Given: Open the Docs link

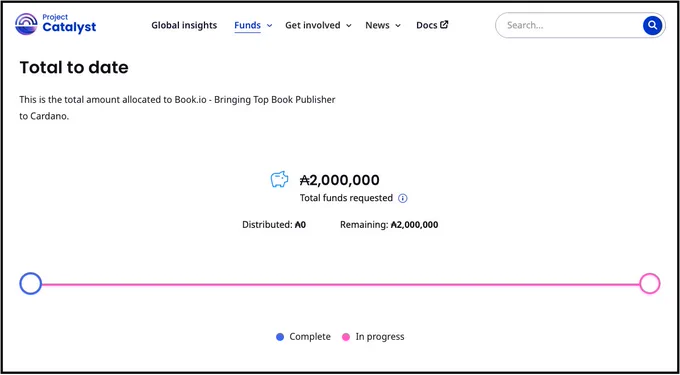Looking at the screenshot, I should coord(427,25).
